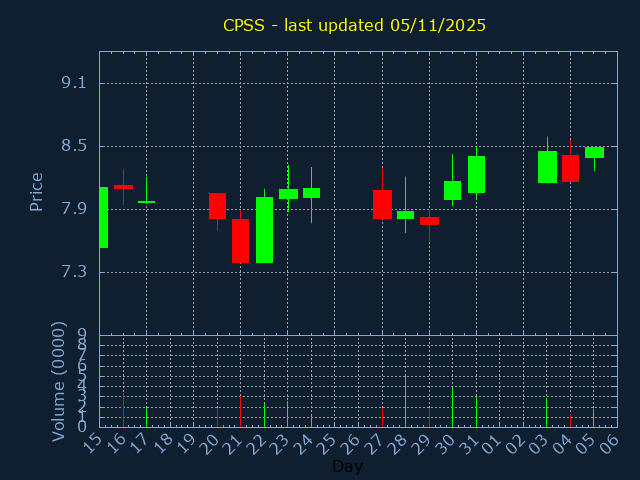Select the red candlestick on day 27
Image resolution: width=640 pixels, height=480 pixels.
[382, 204]
